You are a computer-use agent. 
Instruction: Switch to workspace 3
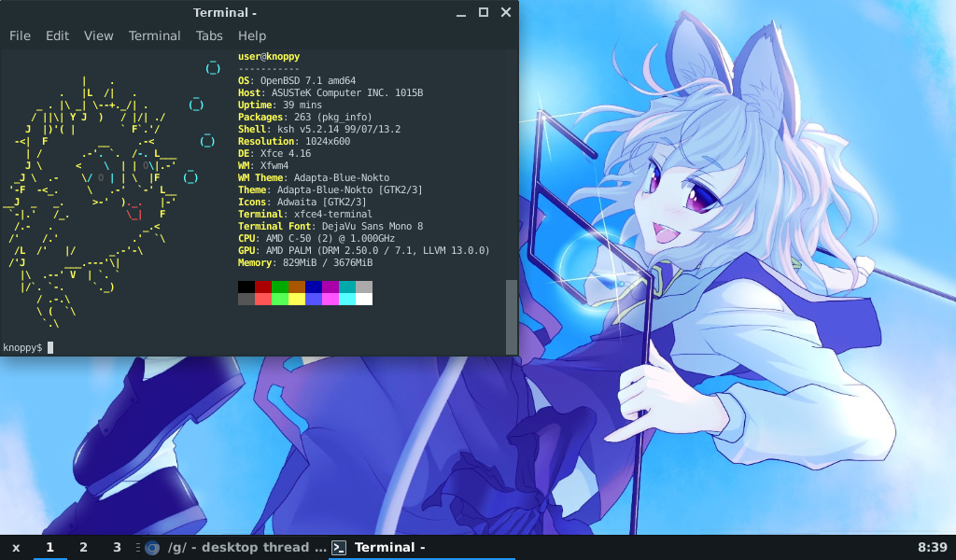[117, 547]
